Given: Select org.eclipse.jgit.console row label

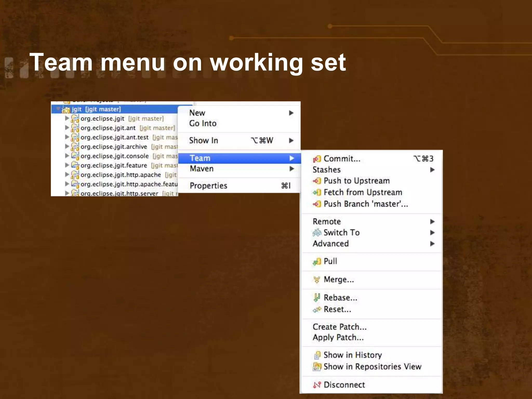Looking at the screenshot, I should click(x=115, y=156).
